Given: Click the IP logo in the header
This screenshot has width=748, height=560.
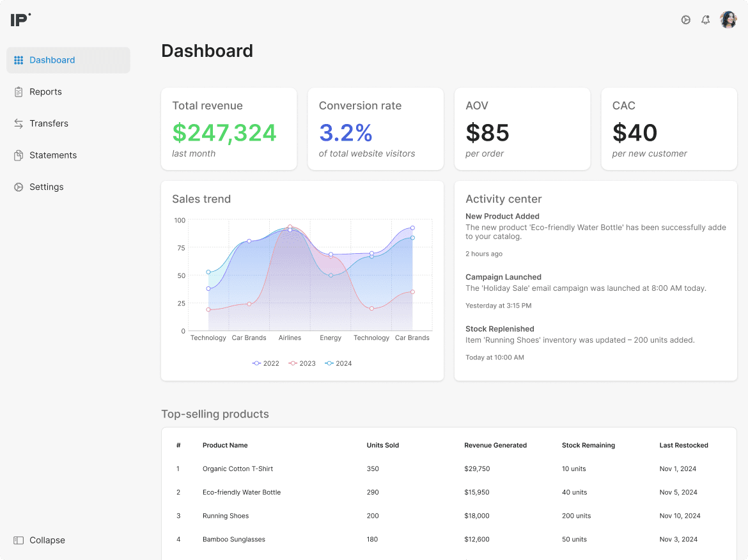Looking at the screenshot, I should click(20, 20).
